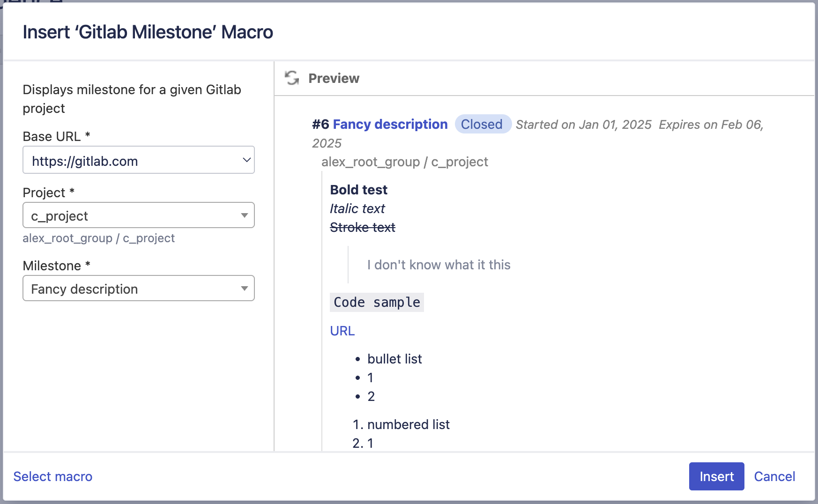Screen dimensions: 818x504
Task: Open the 'Fancy description' milestone link
Action: pyautogui.click(x=390, y=124)
